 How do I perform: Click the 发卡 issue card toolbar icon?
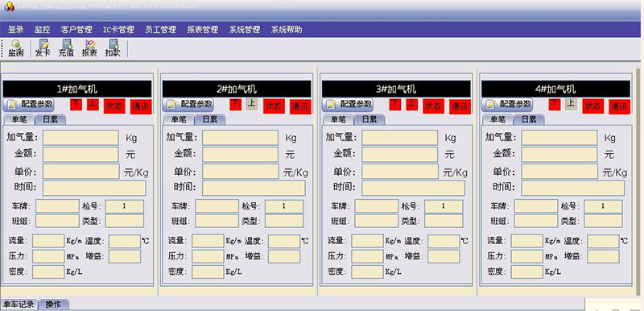43,48
